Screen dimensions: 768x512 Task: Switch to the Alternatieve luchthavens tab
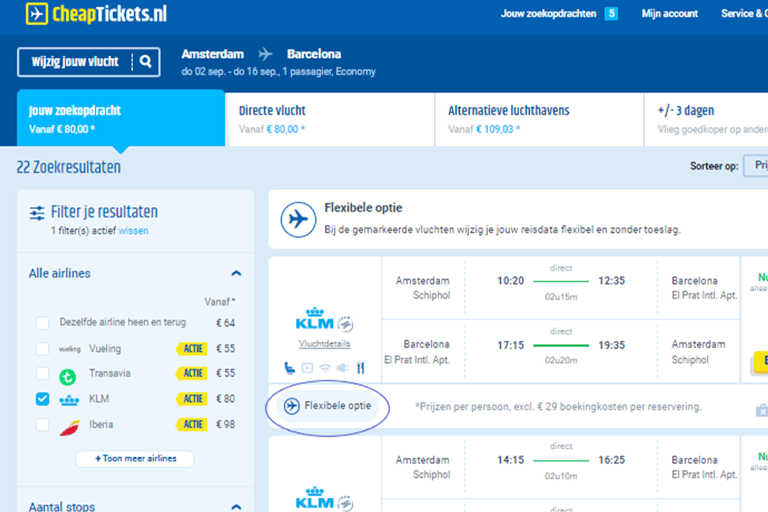(539, 120)
